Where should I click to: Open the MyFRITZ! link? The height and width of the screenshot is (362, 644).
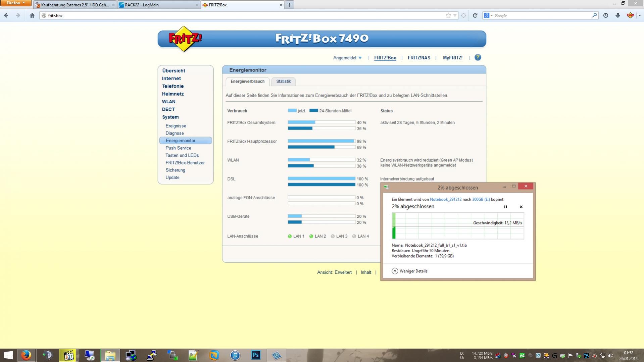click(x=453, y=58)
